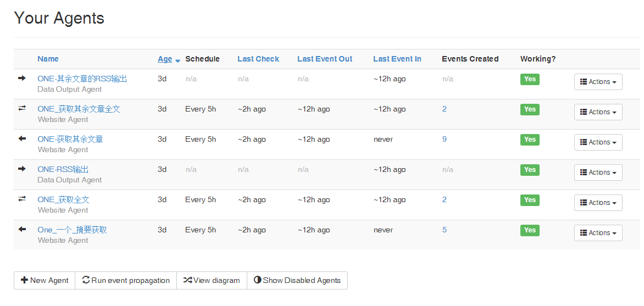Viewport: 644px width, 306px height.
Task: Open the ONE_获取全文 agent link
Action: [x=63, y=199]
